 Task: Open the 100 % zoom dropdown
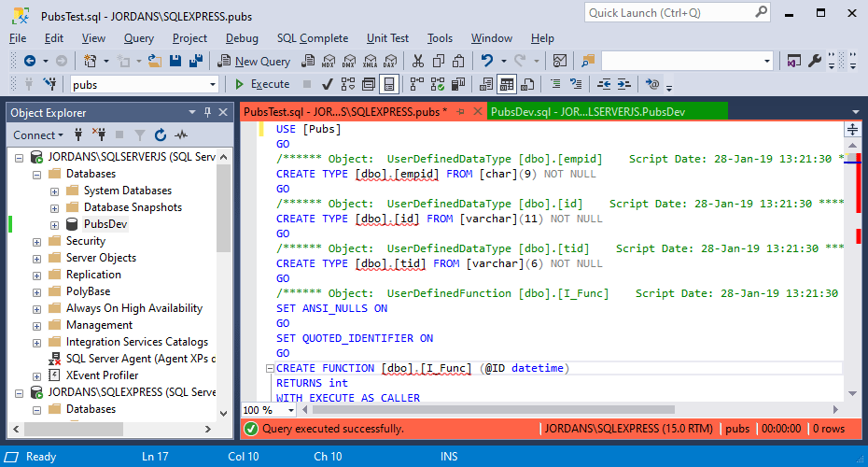click(290, 410)
